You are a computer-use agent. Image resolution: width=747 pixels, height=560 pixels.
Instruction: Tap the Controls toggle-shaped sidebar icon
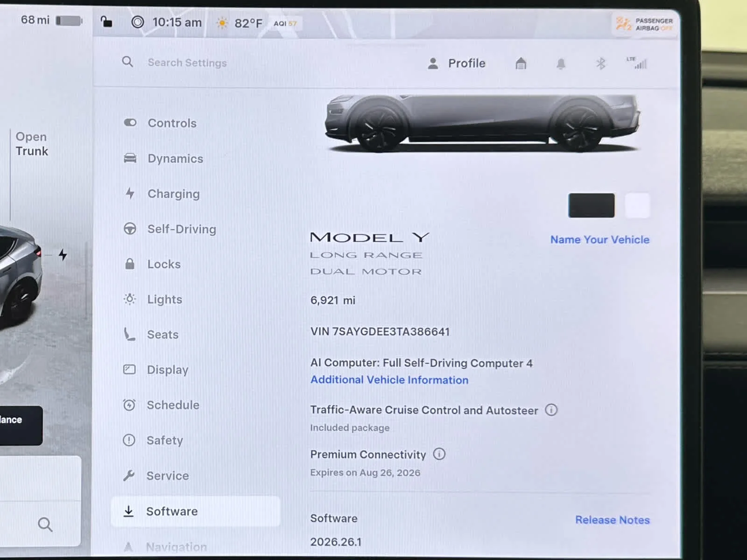[x=130, y=123]
